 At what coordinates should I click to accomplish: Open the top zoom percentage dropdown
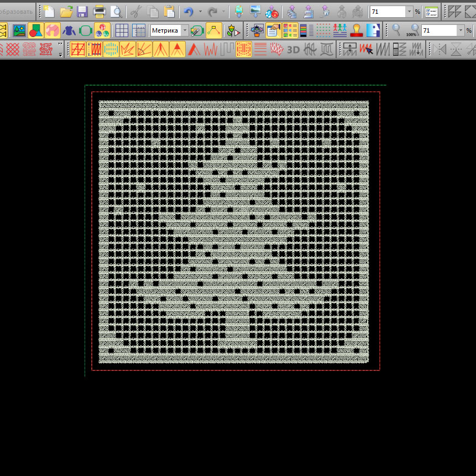[409, 12]
